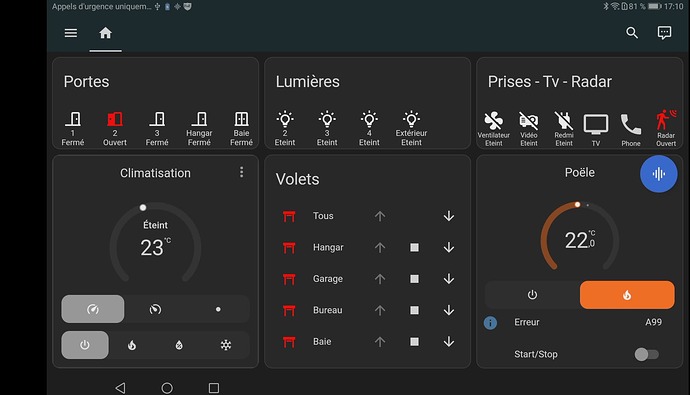Stop the Bureau shutter

[x=414, y=310]
